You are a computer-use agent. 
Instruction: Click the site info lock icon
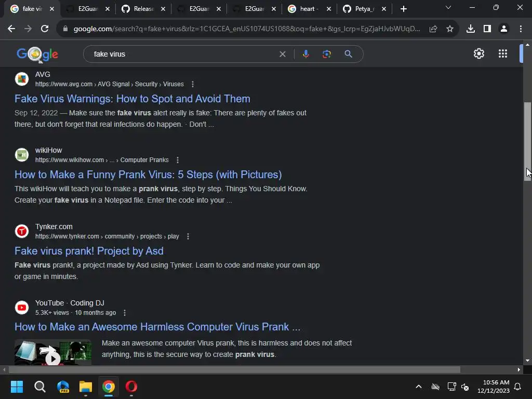[65, 29]
